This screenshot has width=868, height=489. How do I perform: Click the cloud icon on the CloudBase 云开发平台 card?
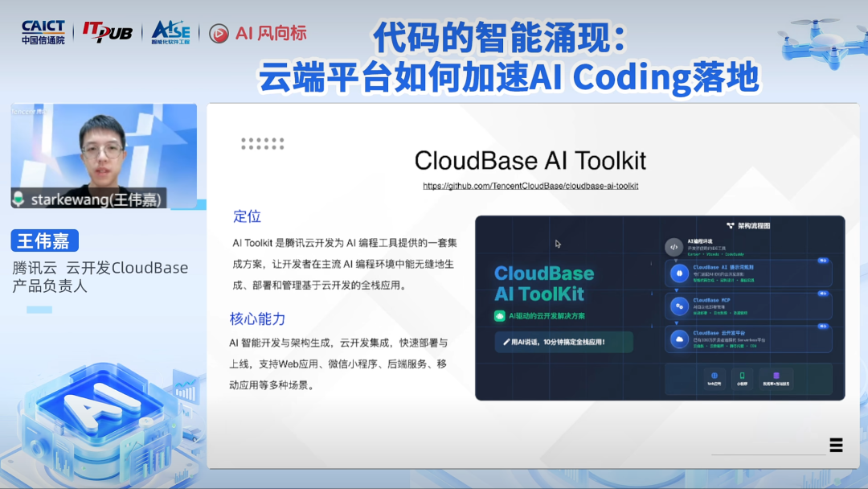coord(679,339)
